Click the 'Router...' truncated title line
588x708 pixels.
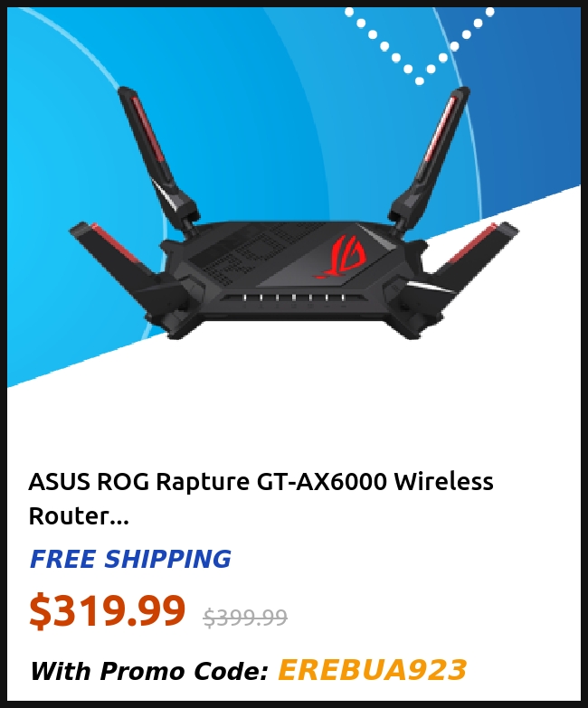[79, 515]
